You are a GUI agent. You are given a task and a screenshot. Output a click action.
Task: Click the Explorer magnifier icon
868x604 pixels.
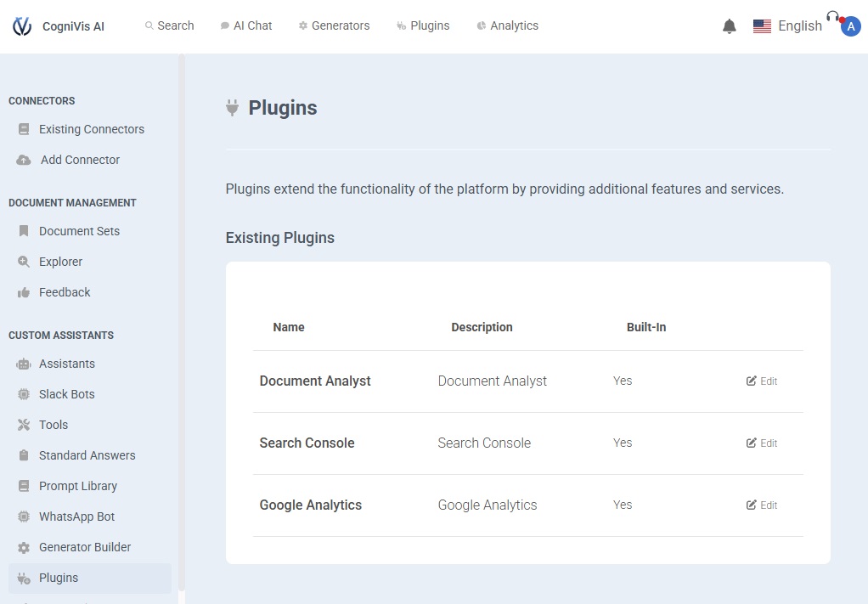pos(24,262)
